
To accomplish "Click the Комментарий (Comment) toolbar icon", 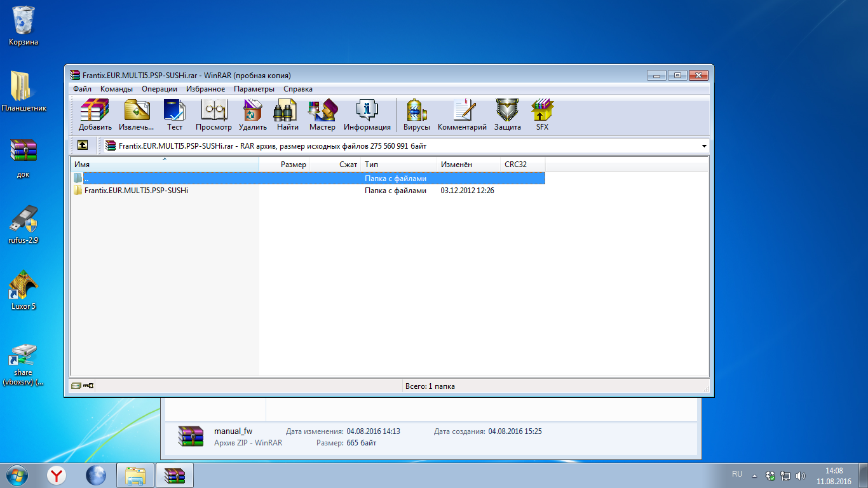I will point(462,114).
